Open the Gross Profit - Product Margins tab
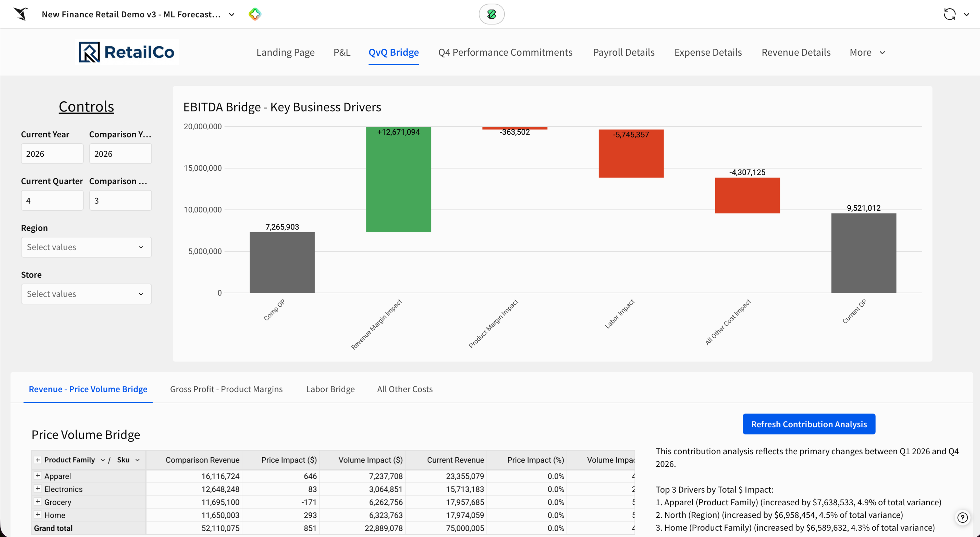 point(226,389)
